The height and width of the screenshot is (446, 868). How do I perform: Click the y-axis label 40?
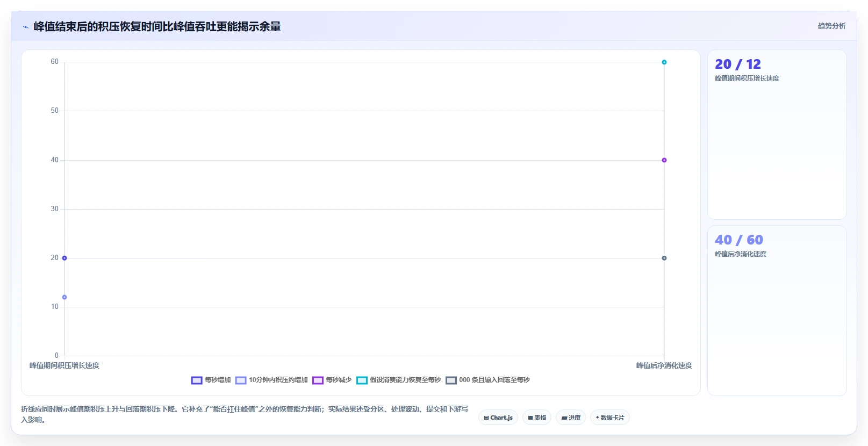pos(55,160)
